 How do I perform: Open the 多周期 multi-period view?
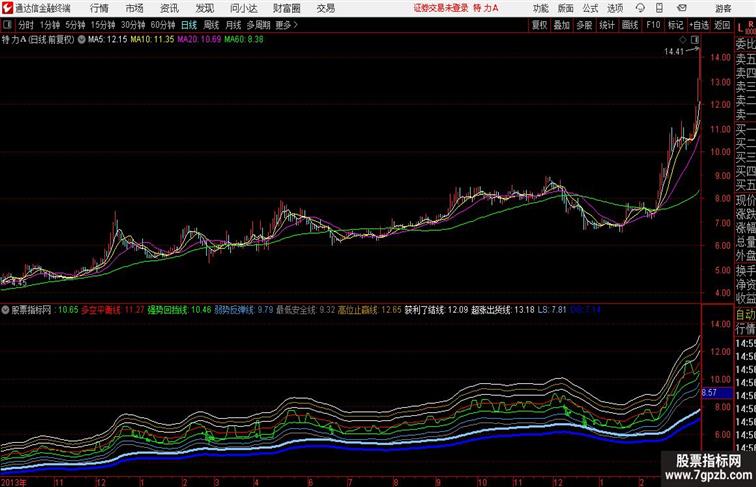(258, 25)
